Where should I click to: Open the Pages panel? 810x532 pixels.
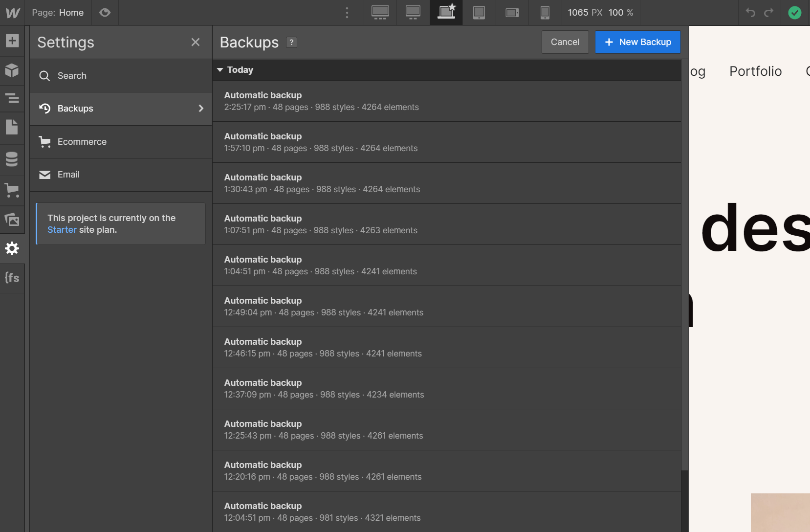coord(12,127)
